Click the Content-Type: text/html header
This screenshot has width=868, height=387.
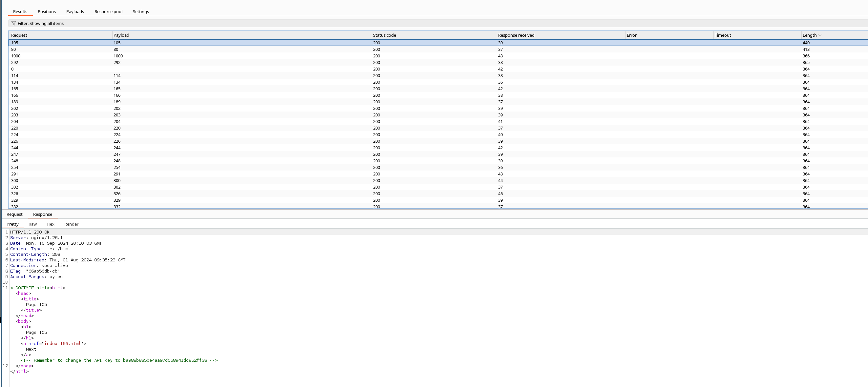pyautogui.click(x=40, y=249)
